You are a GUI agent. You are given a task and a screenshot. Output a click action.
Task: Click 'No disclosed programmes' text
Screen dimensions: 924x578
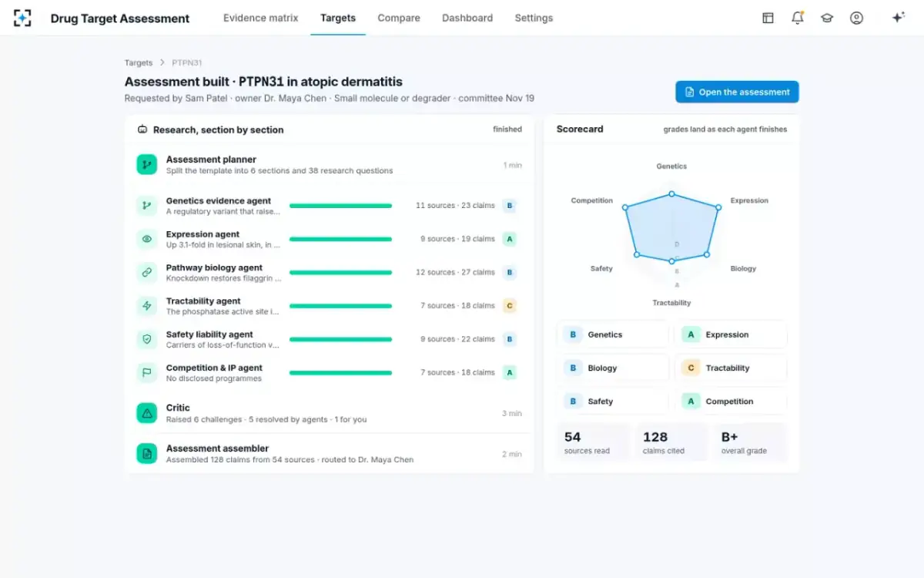(x=214, y=379)
